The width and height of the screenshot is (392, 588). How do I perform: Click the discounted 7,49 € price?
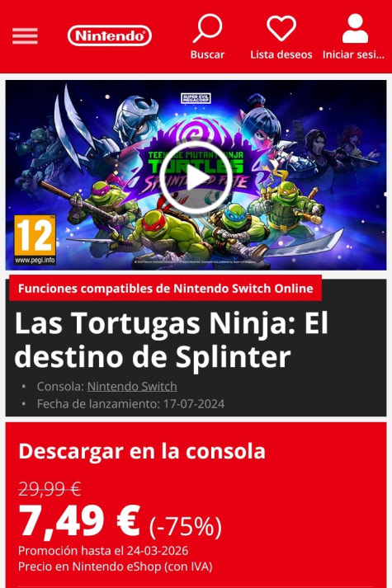point(79,522)
